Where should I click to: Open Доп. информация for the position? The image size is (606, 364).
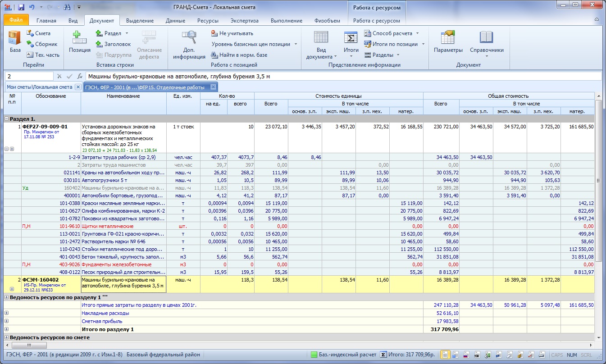[x=189, y=45]
